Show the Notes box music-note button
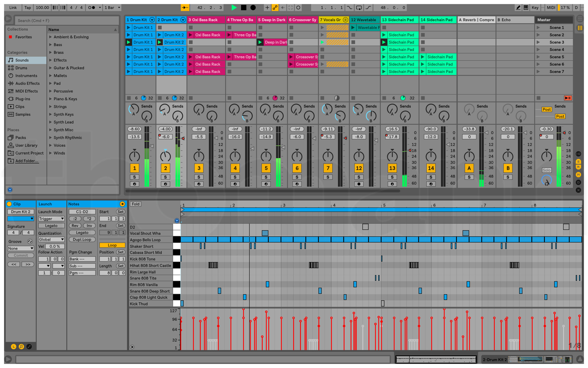Viewport: 588px width, 368px height. tap(21, 346)
